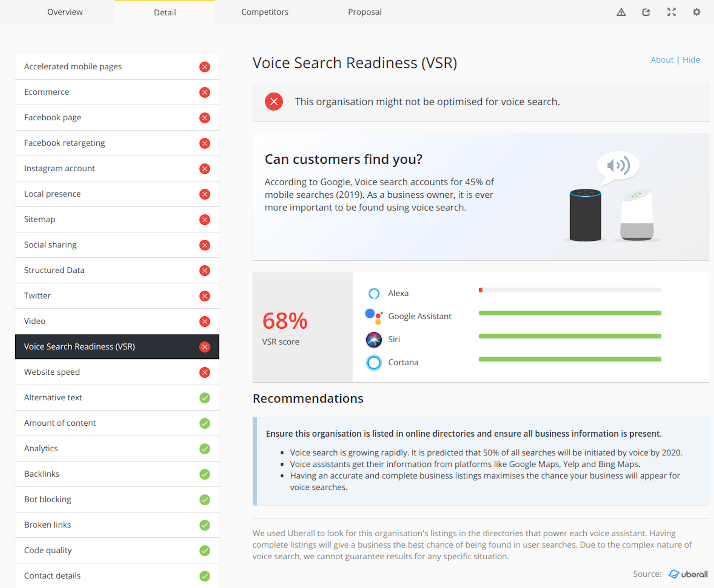Click the Voice Search Readiness (VSR) page title

pos(355,63)
